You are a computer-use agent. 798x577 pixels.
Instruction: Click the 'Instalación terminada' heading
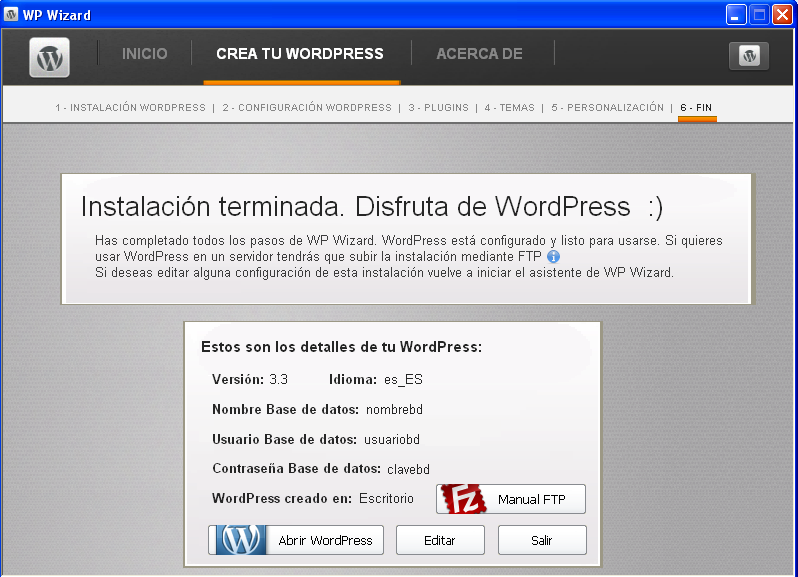click(372, 207)
